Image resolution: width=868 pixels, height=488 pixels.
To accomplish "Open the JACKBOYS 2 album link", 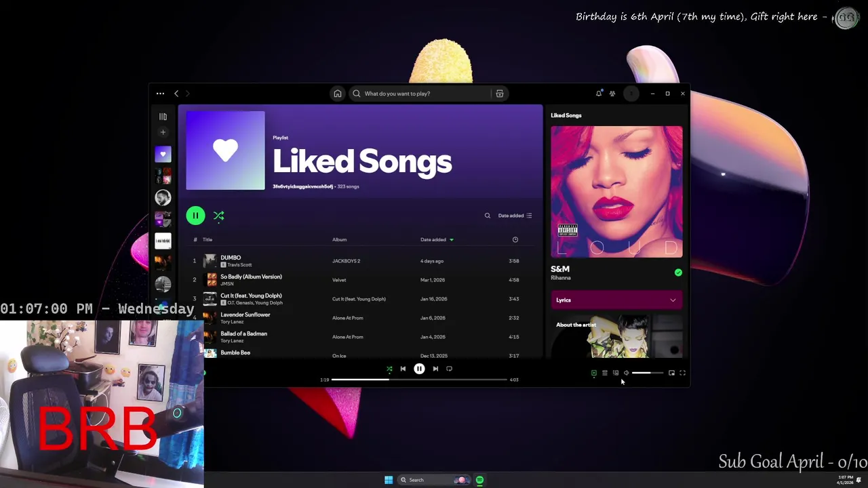I will 346,261.
